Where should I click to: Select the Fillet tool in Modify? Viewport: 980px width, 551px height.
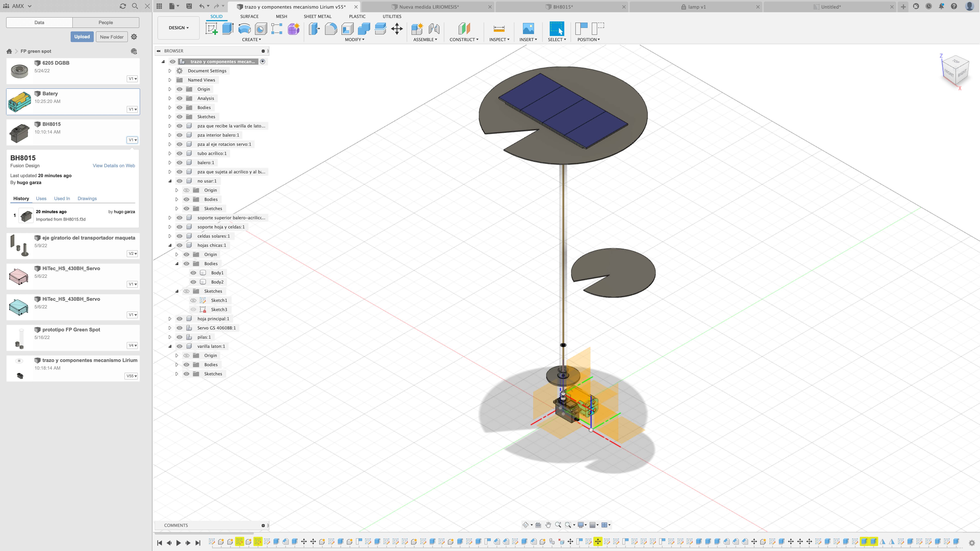click(x=331, y=29)
